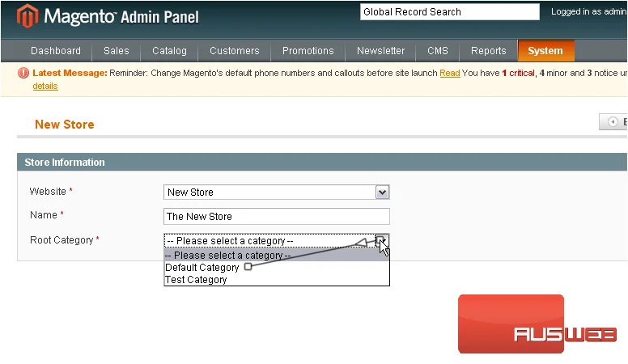Click the 'Name' field label
The height and width of the screenshot is (364, 628).
point(44,215)
